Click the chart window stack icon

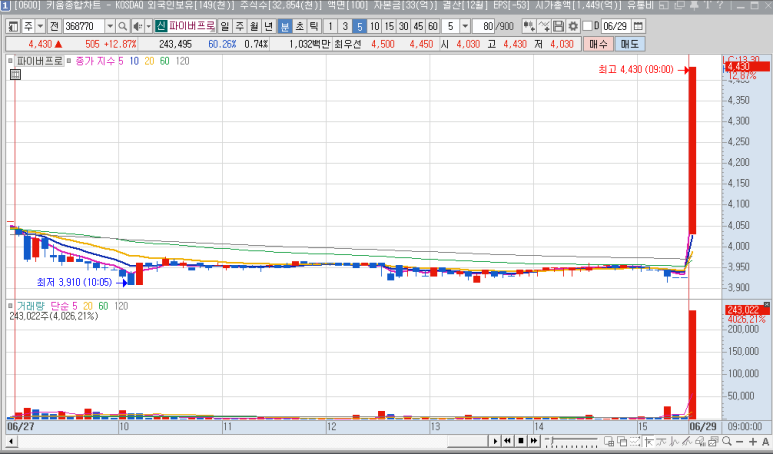714,441
